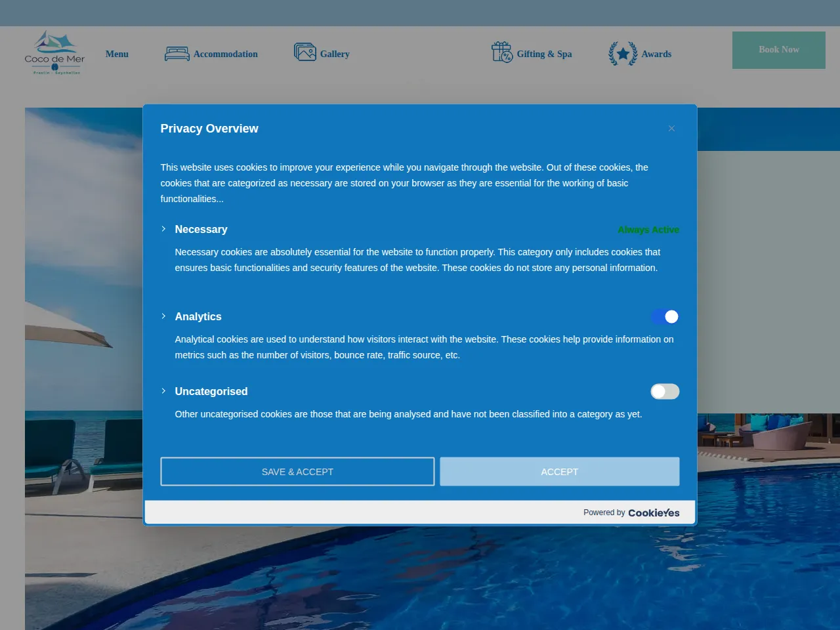
Task: Expand the Necessary cookies chevron
Action: (163, 229)
